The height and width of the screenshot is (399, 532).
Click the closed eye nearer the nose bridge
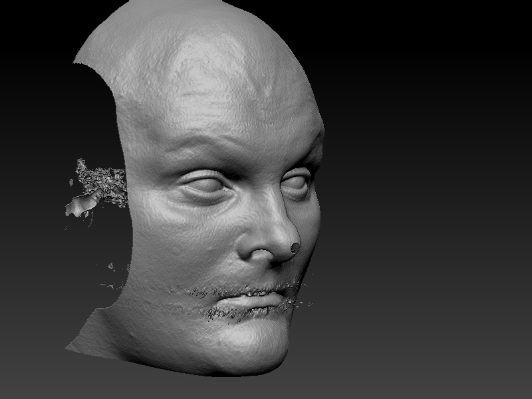[297, 182]
